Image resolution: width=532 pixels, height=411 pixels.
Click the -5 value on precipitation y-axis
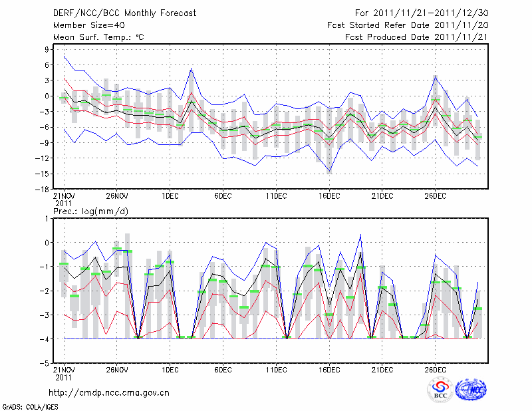(47, 364)
